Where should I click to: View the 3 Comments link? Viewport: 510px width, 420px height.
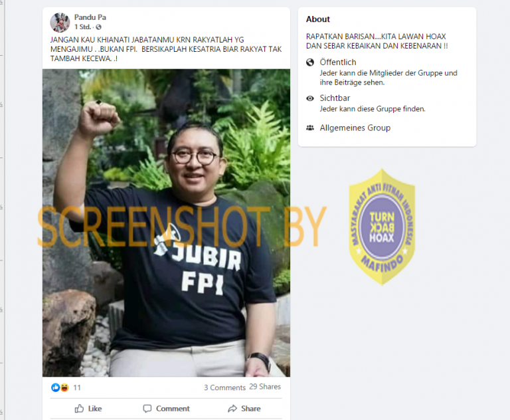224,387
